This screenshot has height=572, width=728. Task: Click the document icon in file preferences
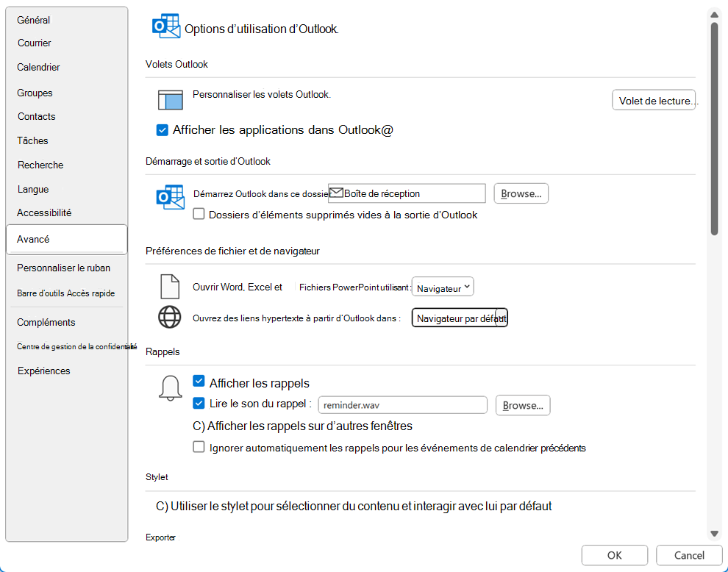(170, 287)
